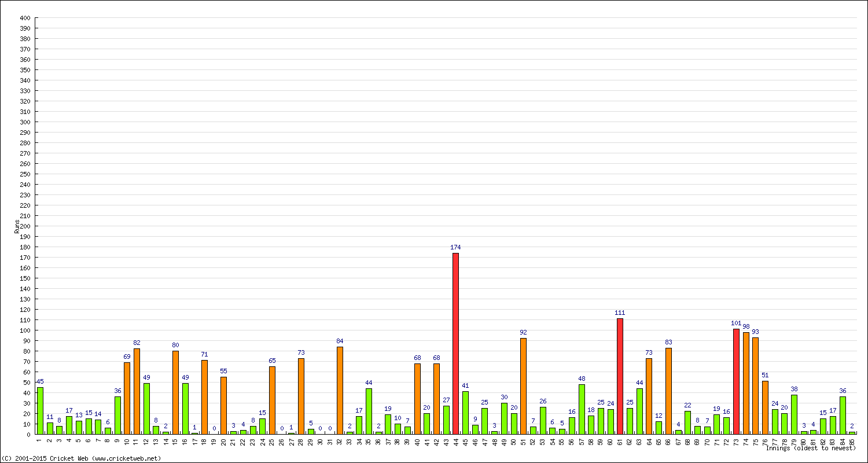Click the green bar for innings 63
The width and height of the screenshot is (868, 463).
pyautogui.click(x=639, y=411)
